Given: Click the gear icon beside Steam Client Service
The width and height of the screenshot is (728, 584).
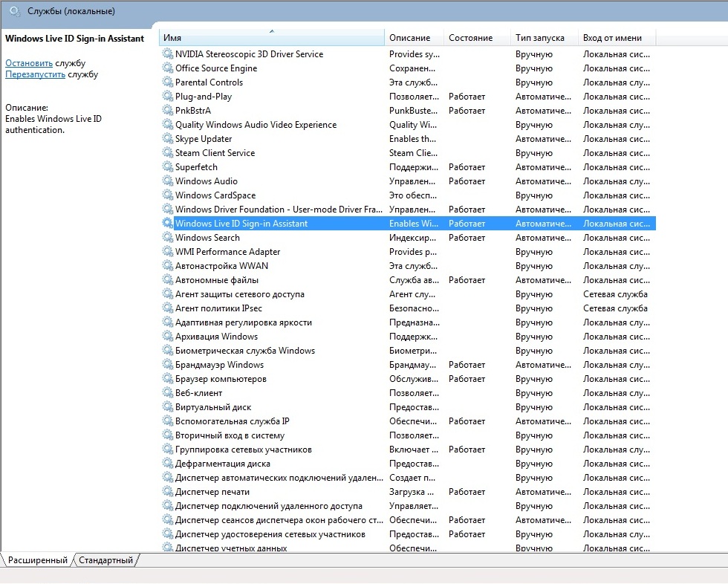Looking at the screenshot, I should click(168, 153).
